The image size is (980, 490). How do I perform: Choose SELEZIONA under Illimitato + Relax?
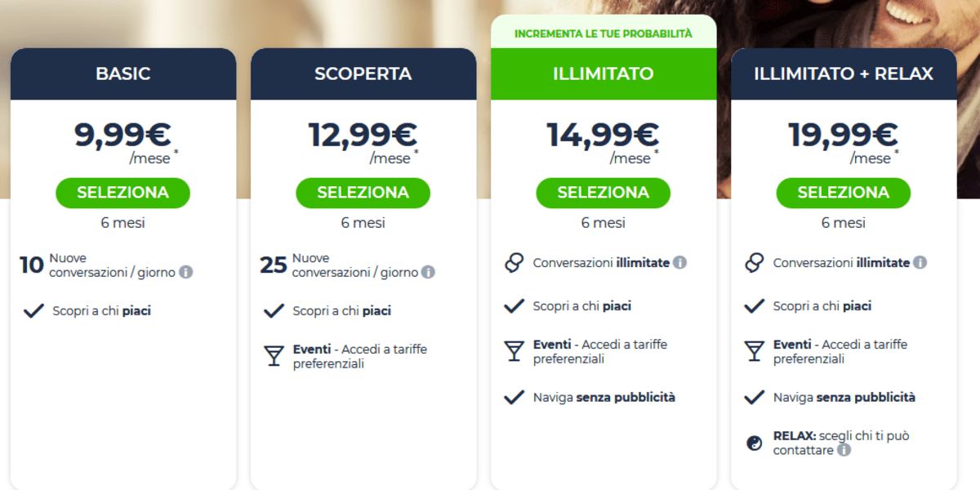(843, 193)
